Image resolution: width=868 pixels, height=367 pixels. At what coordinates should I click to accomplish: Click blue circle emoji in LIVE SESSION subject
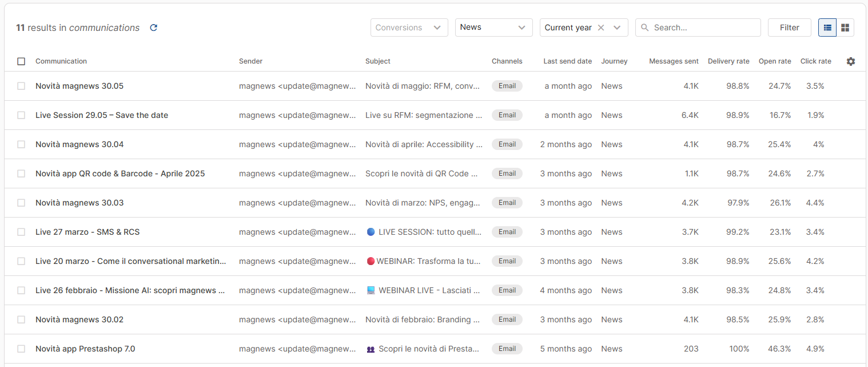pyautogui.click(x=371, y=232)
